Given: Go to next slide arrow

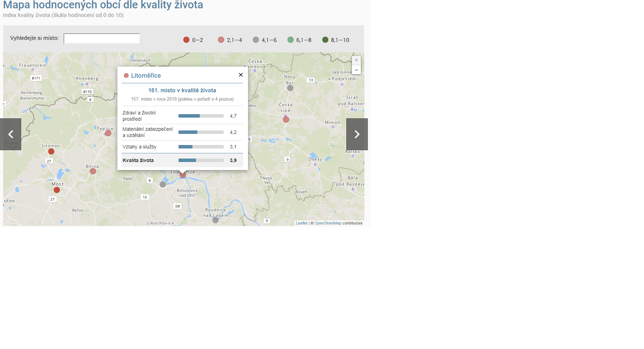Looking at the screenshot, I should pyautogui.click(x=357, y=134).
